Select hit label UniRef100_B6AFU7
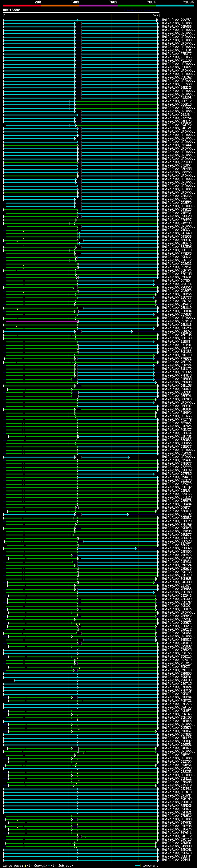The height and width of the screenshot is (868, 197). point(177,240)
